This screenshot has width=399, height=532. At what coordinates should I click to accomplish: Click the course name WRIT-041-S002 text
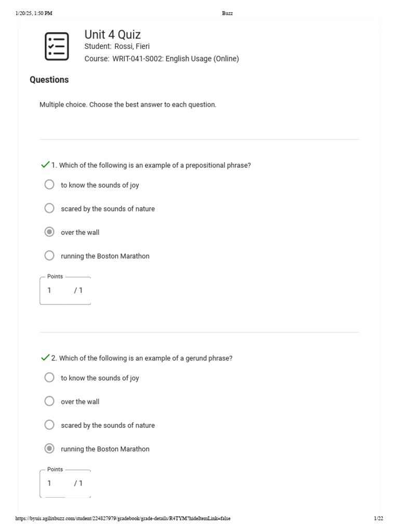point(175,59)
